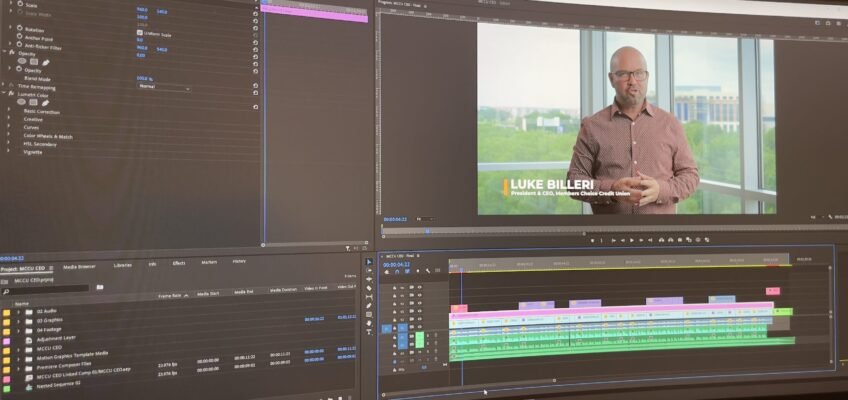This screenshot has height=400, width=848.
Task: Select the Slip tool
Action: [369, 297]
